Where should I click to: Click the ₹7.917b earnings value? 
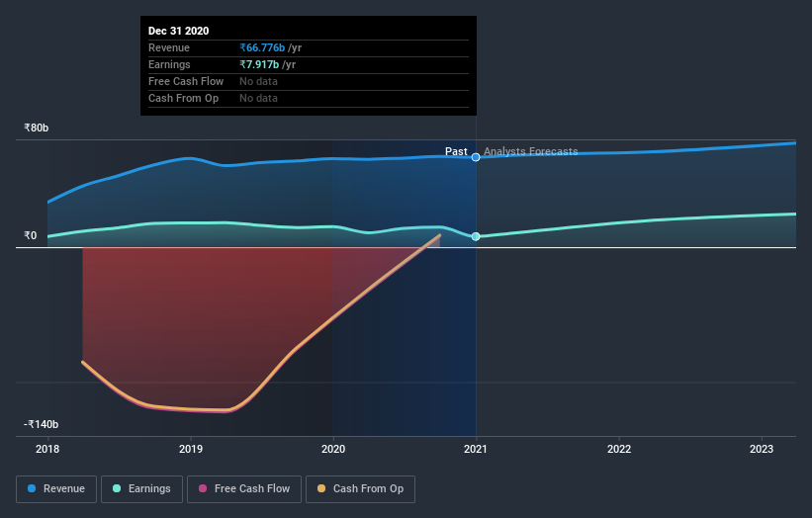259,64
